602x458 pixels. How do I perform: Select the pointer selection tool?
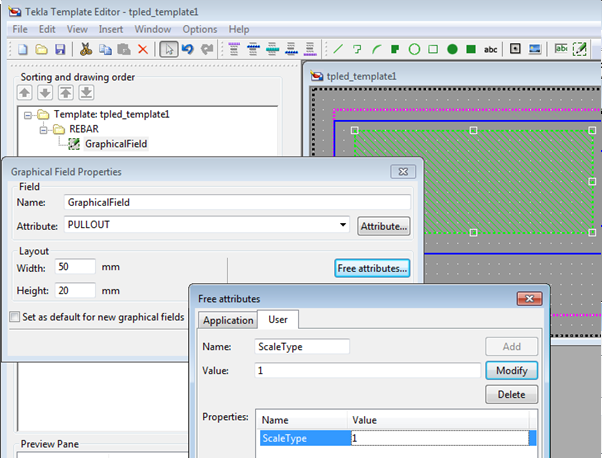coord(169,49)
